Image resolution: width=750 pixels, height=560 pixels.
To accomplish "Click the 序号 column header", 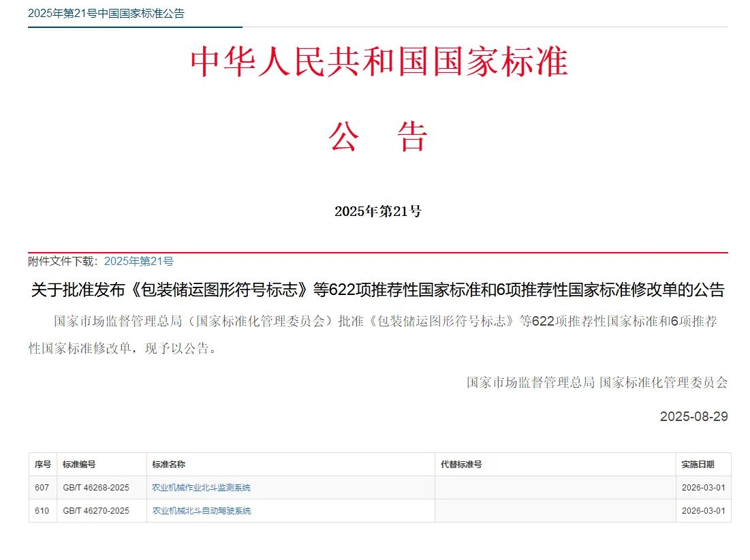I will [42, 465].
